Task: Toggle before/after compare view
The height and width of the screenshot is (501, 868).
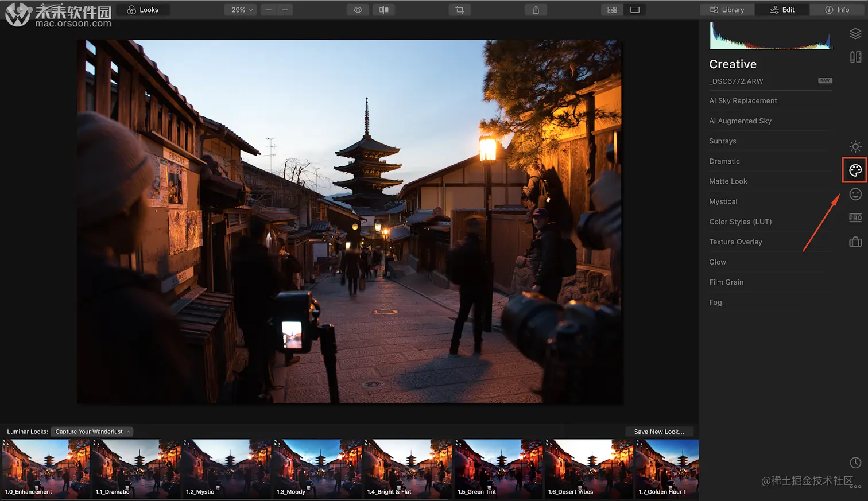Action: pos(384,10)
